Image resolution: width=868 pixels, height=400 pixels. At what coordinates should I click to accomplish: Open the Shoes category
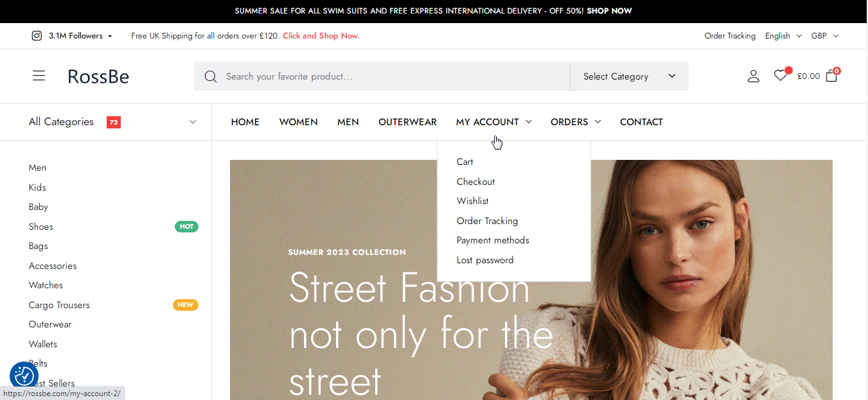coord(41,227)
